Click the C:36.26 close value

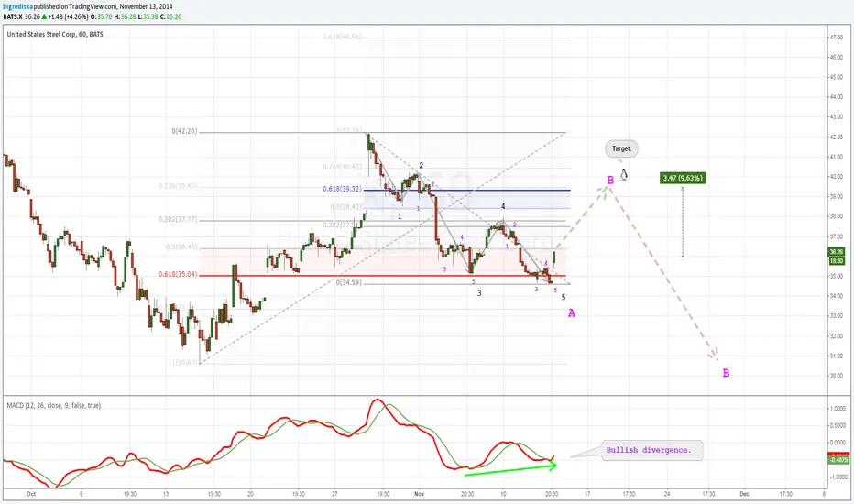click(170, 16)
